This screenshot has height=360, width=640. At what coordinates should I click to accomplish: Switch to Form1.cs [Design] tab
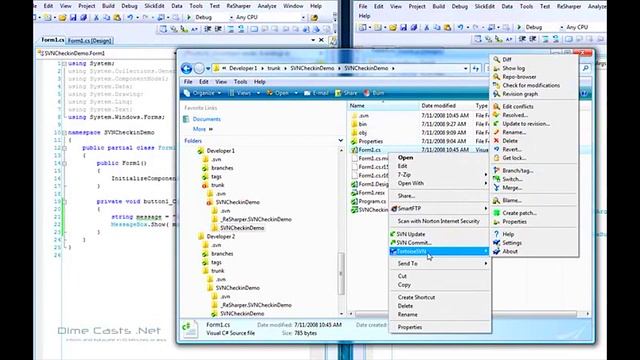(x=89, y=40)
